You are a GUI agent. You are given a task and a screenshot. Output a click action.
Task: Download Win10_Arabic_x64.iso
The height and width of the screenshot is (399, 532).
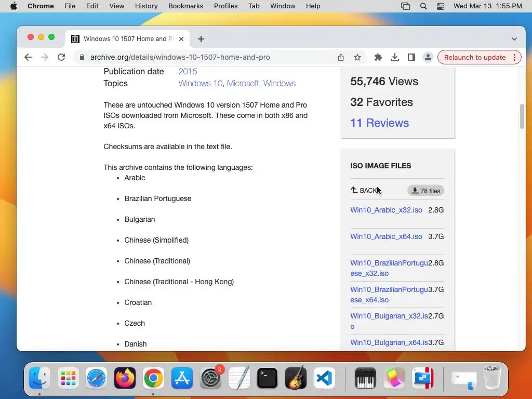[386, 236]
